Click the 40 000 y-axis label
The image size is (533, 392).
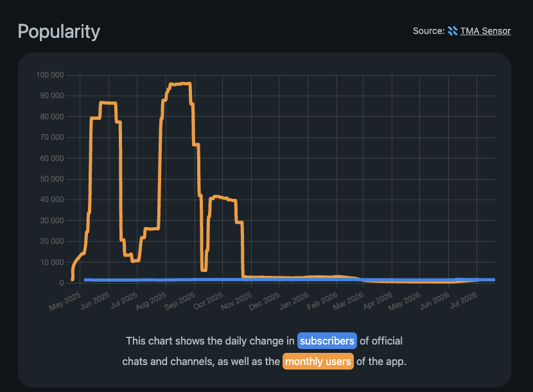click(x=51, y=200)
